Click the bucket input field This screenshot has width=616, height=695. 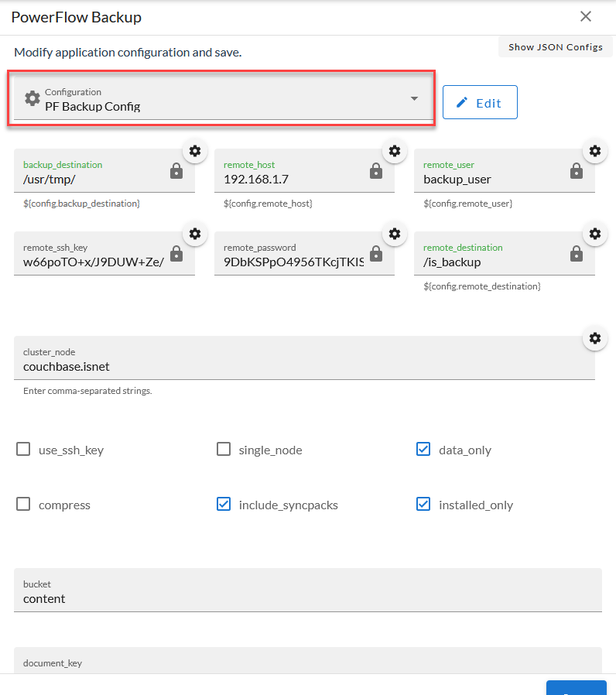pos(307,598)
